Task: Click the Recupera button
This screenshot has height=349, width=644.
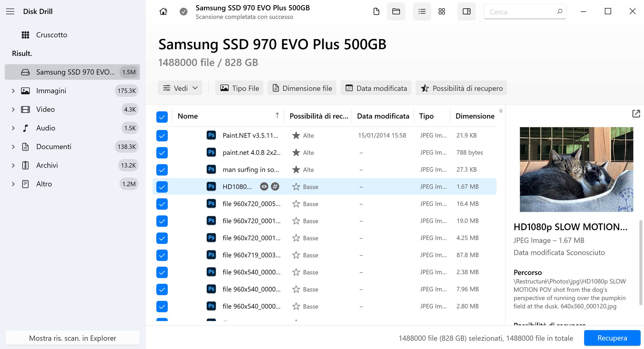Action: tap(612, 338)
